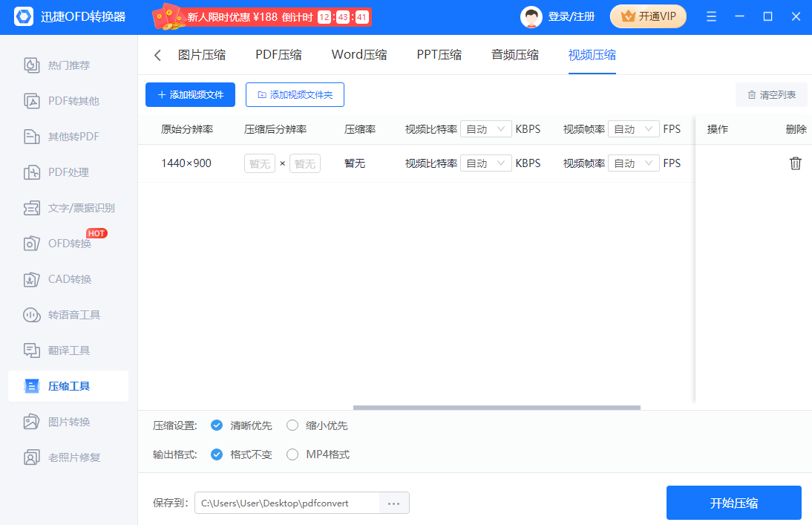This screenshot has width=812, height=525.
Task: Click 添加视频文件夹 button
Action: point(295,95)
